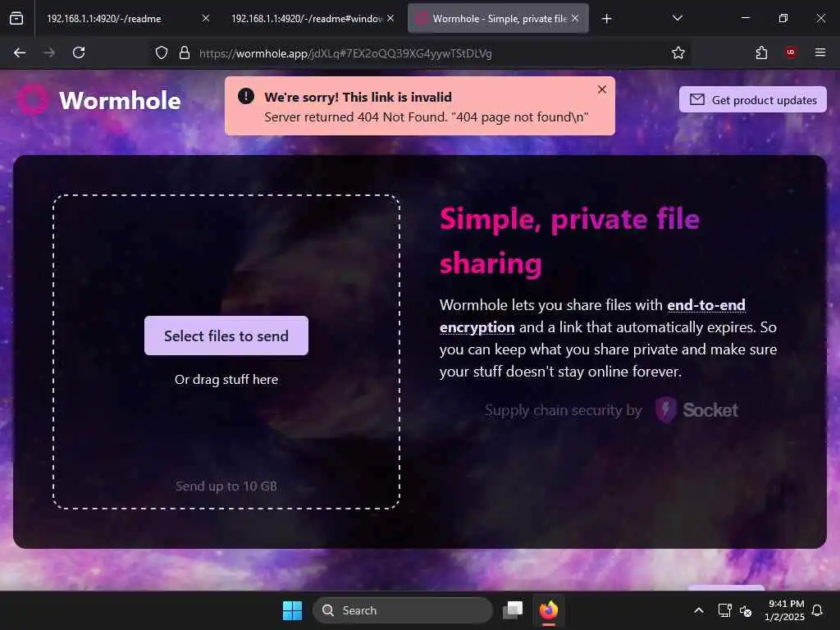Close the Wormhole tab
The width and height of the screenshot is (840, 630).
tap(575, 18)
